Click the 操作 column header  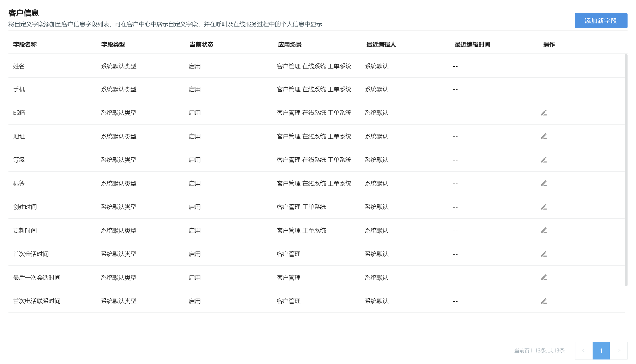549,45
